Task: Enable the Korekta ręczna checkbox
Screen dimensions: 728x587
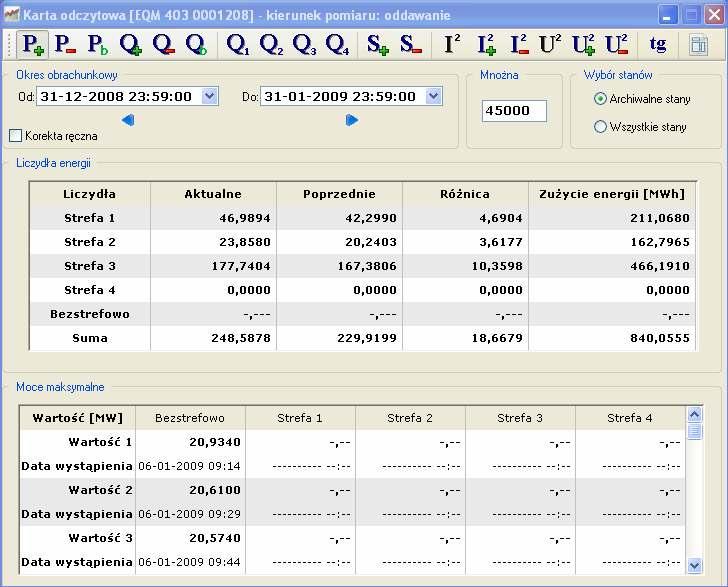Action: point(15,136)
